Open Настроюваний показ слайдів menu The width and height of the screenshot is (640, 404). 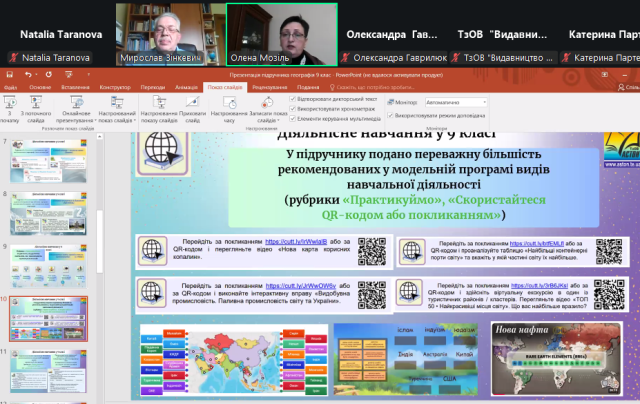point(117,109)
